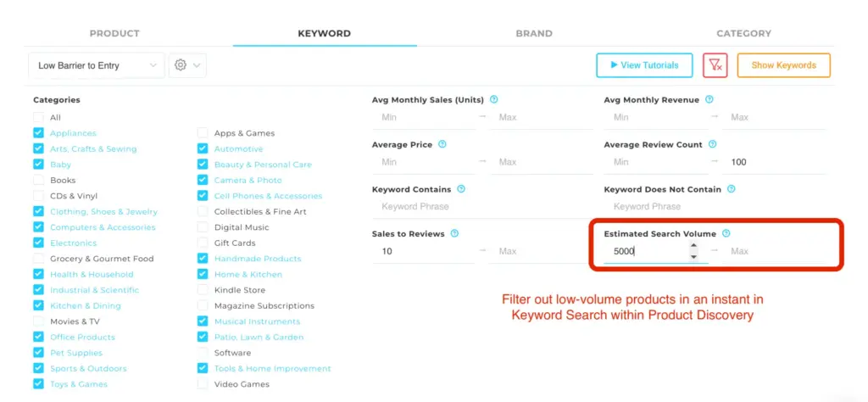Click the clear filters funnel icon
868x402 pixels.
pos(715,65)
